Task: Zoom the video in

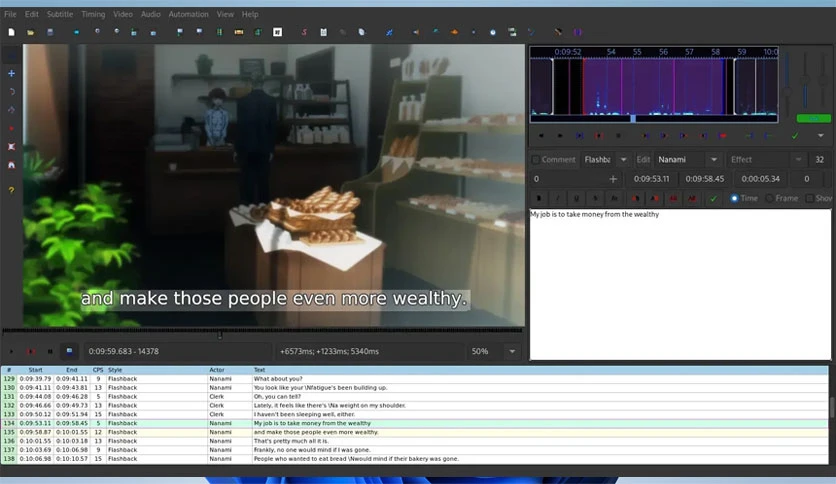Action: coord(97,32)
